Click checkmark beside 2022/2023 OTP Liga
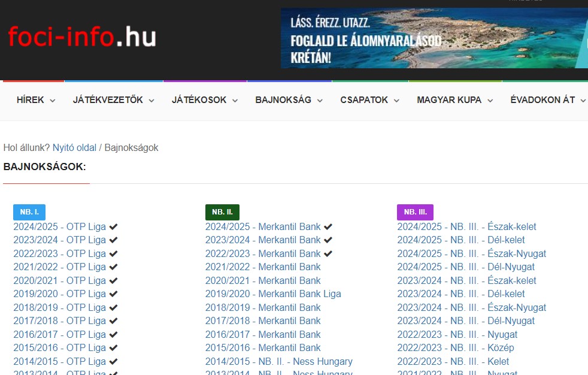The image size is (588, 375). pyautogui.click(x=113, y=254)
